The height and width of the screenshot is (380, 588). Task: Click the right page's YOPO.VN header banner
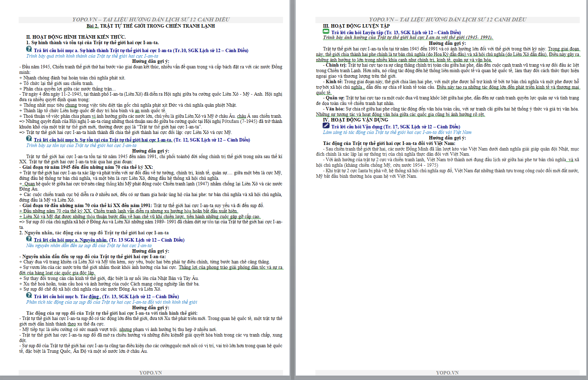click(x=448, y=20)
